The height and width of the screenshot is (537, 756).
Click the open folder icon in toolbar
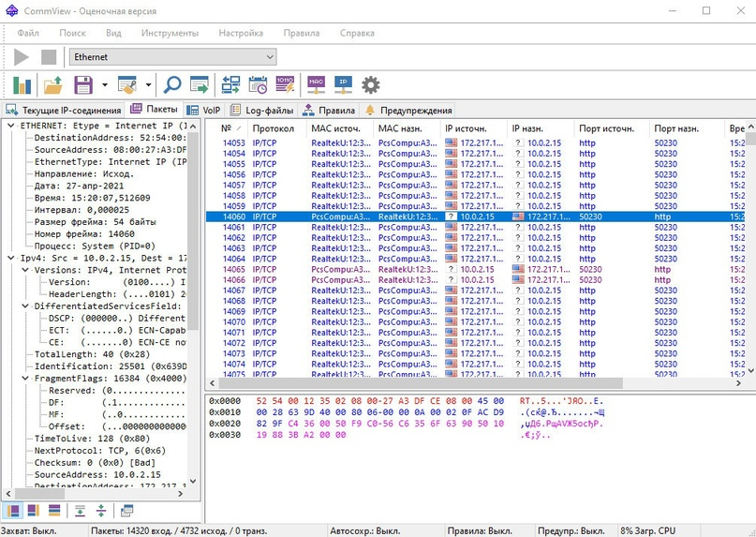[53, 85]
